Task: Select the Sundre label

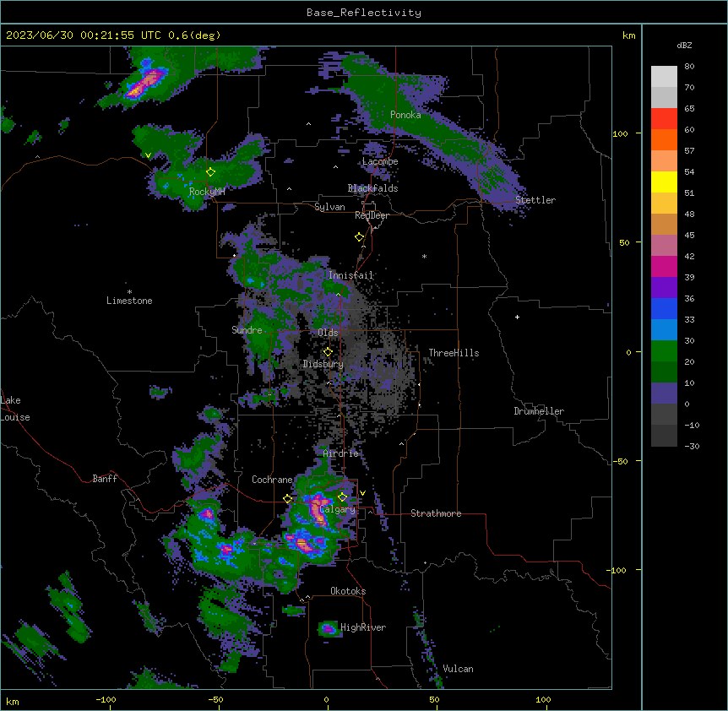Action: pos(247,330)
